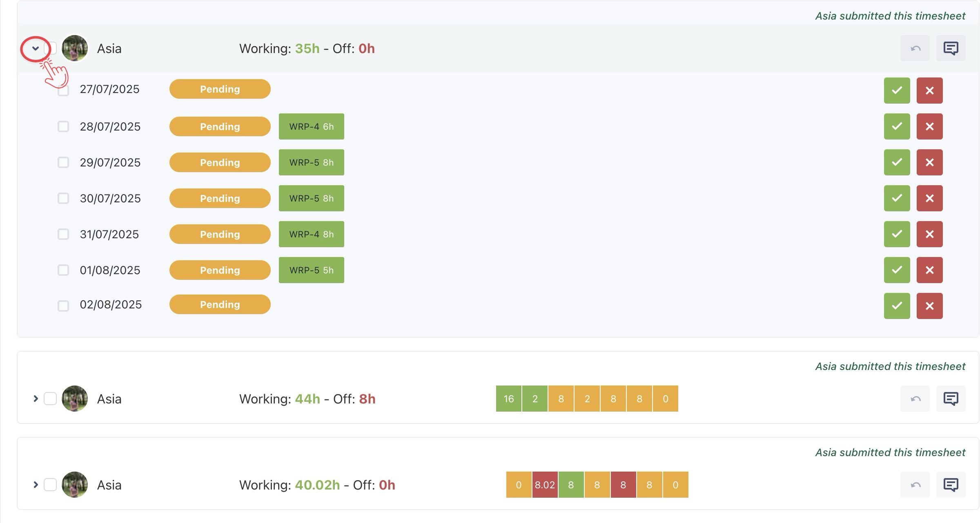Viewport: 980px width, 523px height.
Task: Collapse the expanded 35h Asia timesheet
Action: (36, 49)
